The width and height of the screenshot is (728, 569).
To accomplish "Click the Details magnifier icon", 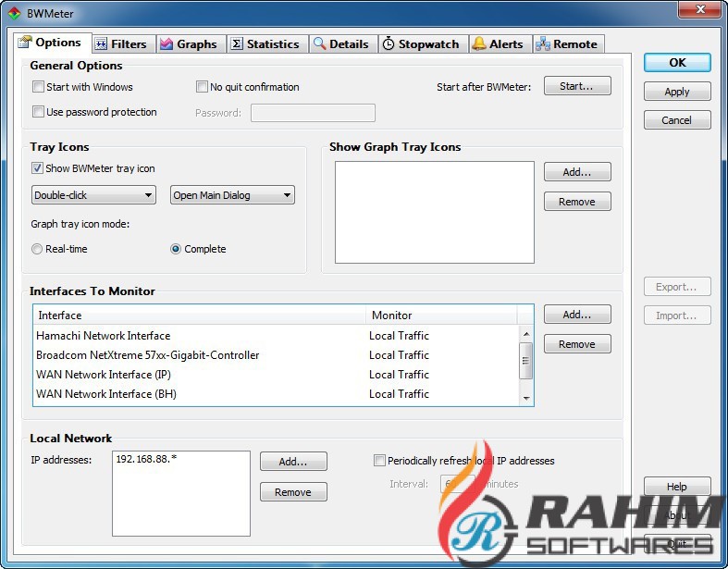I will (x=320, y=43).
